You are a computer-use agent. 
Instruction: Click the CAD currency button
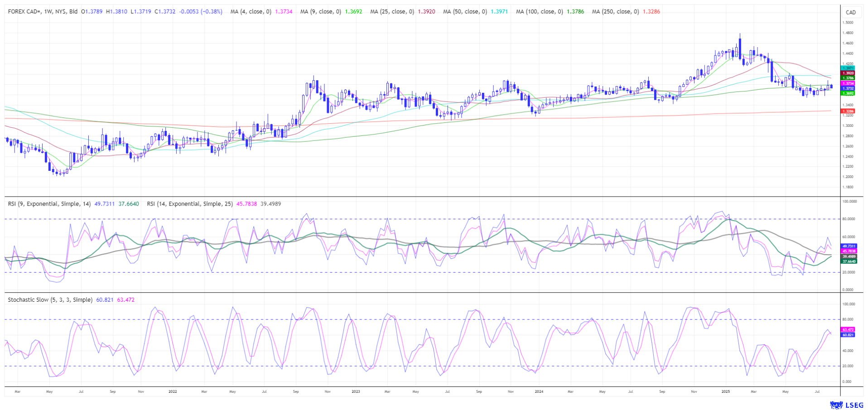pos(851,12)
